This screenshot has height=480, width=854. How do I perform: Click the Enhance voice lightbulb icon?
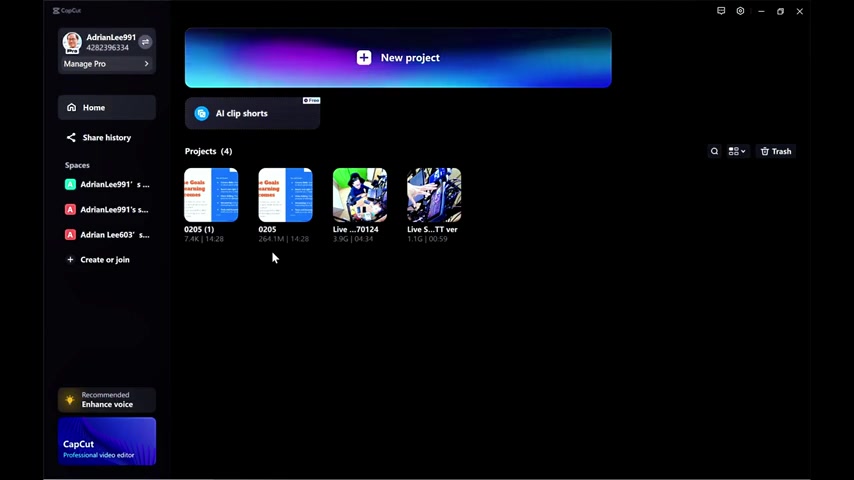pos(70,400)
